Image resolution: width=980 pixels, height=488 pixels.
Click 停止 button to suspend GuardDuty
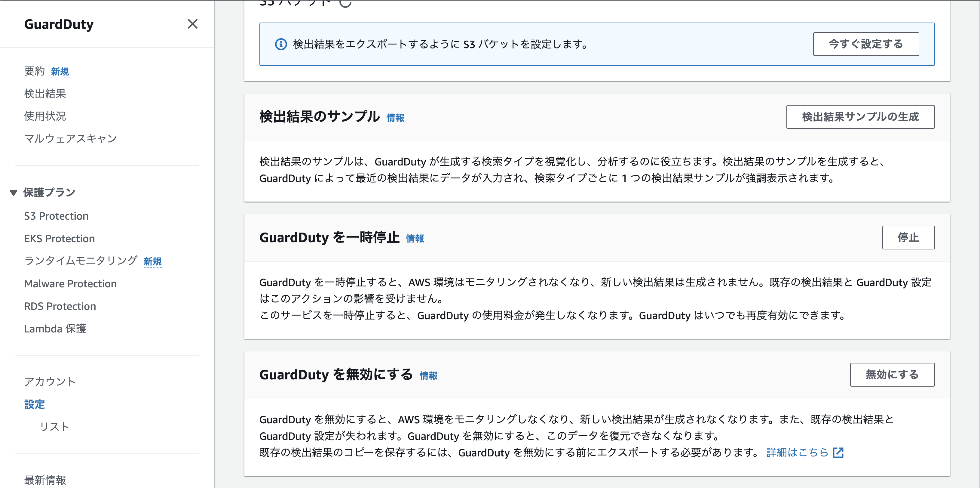click(908, 237)
